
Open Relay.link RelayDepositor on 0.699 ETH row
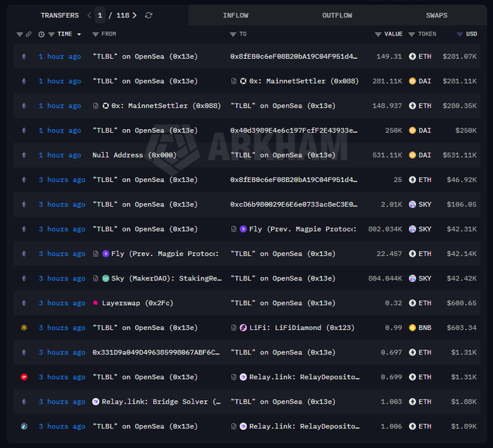click(304, 377)
